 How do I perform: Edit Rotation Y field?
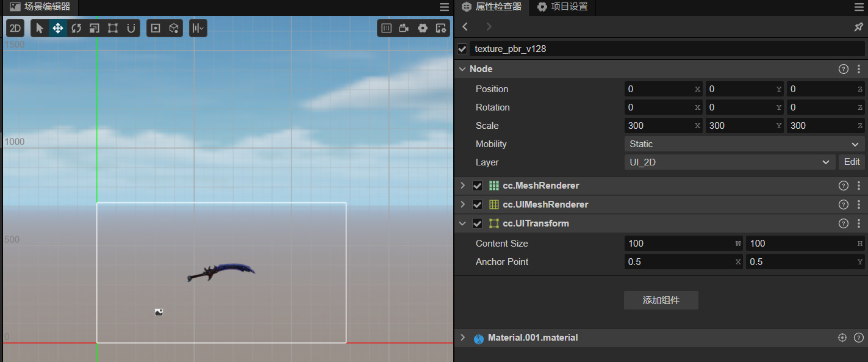[x=745, y=107]
